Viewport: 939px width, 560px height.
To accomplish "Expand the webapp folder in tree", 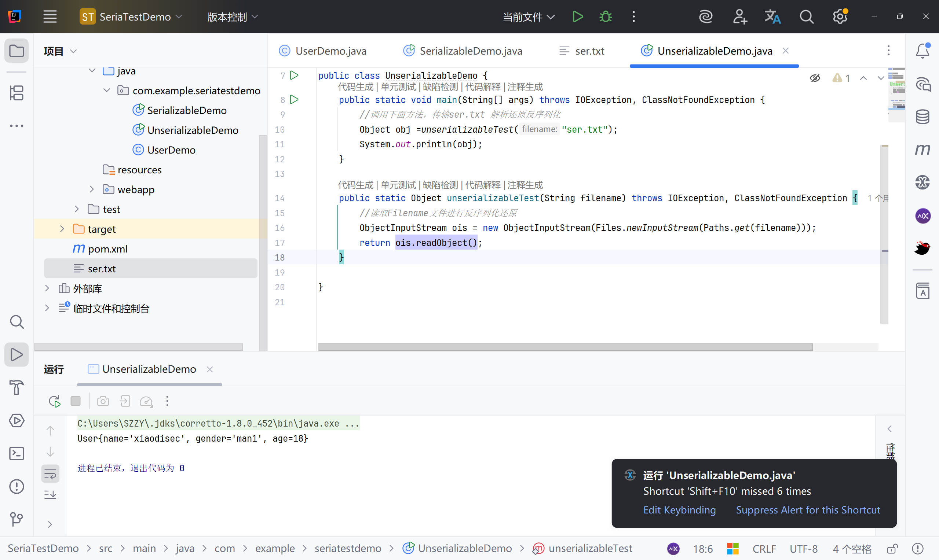I will point(92,189).
